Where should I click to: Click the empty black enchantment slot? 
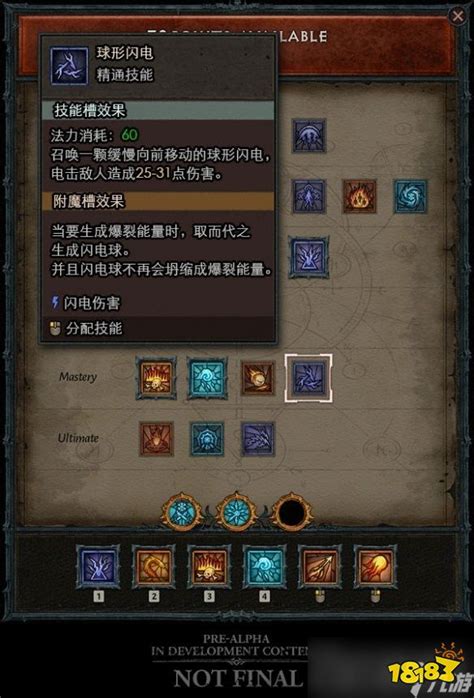pos(292,512)
